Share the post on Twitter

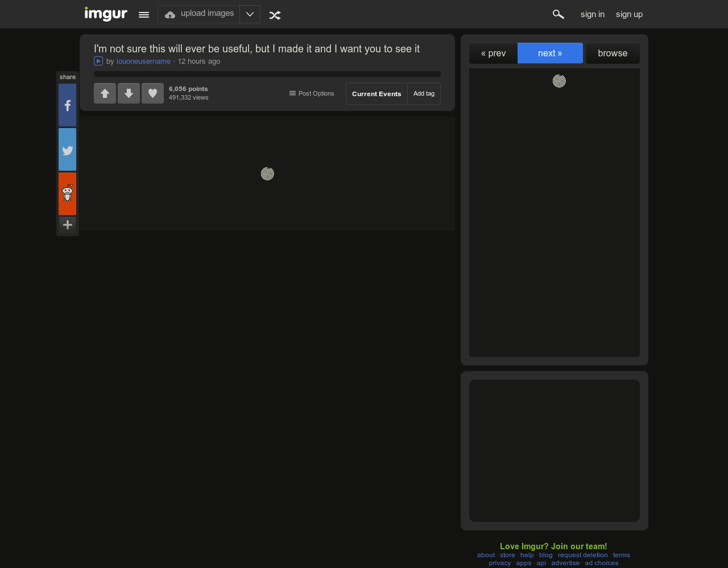(x=67, y=150)
